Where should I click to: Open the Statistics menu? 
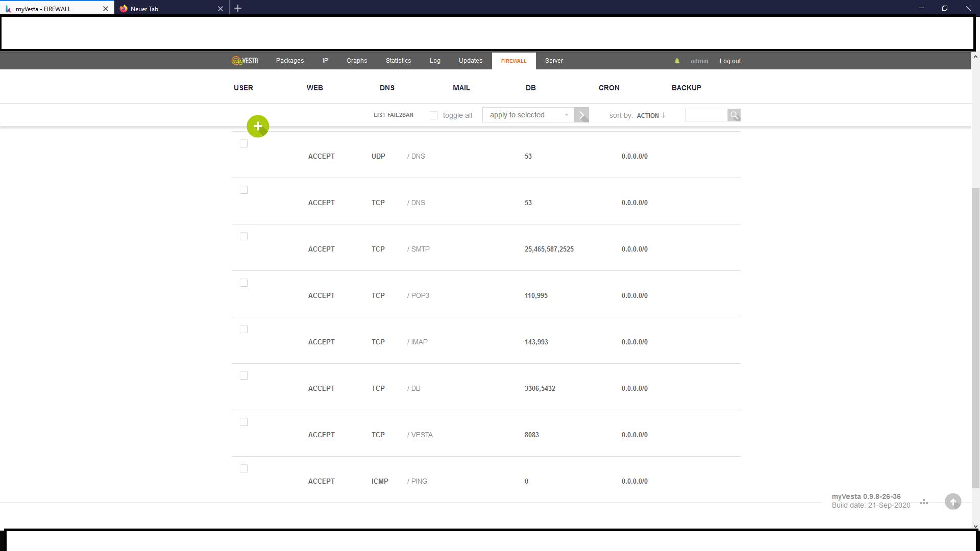coord(398,61)
